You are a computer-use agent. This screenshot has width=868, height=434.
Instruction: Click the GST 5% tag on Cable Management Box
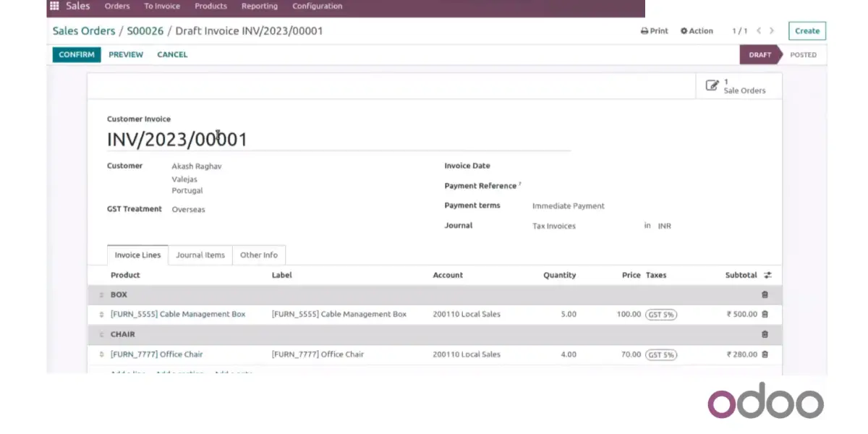click(661, 315)
